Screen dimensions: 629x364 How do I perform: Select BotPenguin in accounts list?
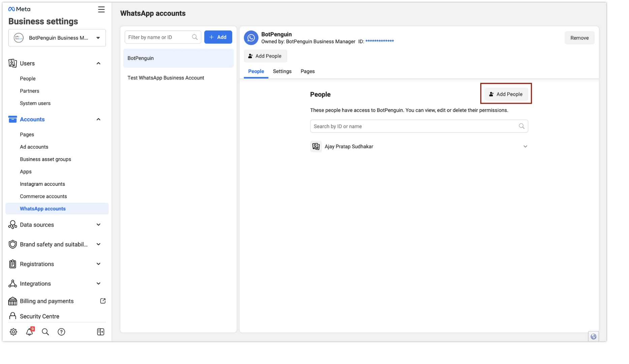pos(178,58)
